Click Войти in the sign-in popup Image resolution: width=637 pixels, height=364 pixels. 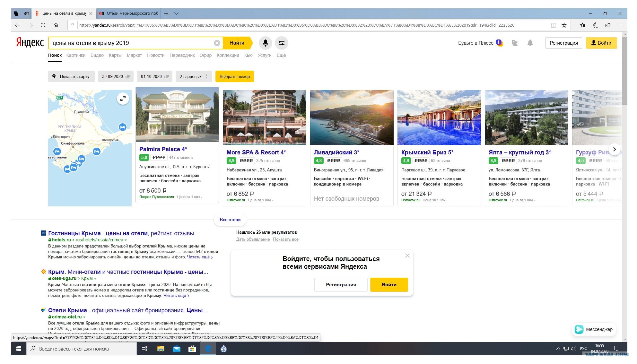pyautogui.click(x=389, y=285)
